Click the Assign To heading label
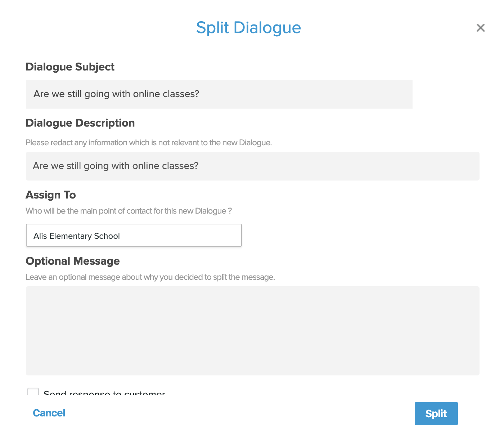This screenshot has height=438, width=504. click(50, 195)
